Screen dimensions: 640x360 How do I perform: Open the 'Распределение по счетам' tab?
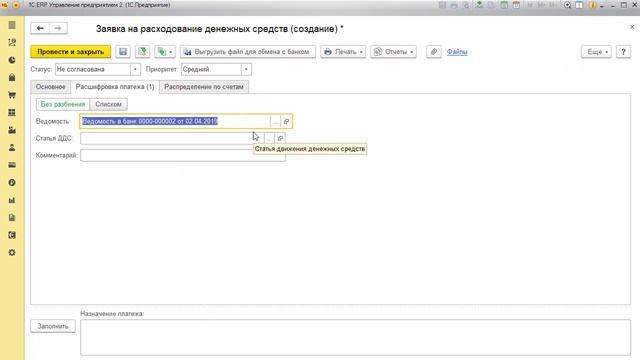204,87
